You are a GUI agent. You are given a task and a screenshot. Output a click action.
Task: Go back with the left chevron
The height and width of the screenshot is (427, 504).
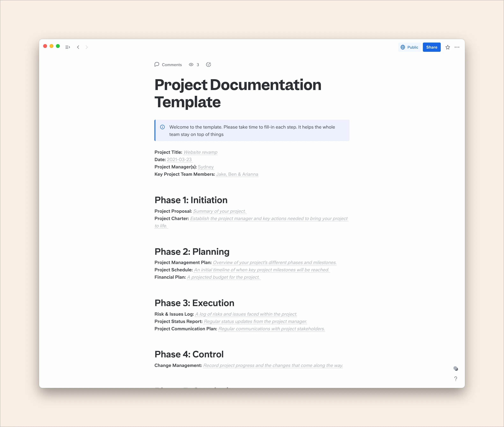point(78,47)
